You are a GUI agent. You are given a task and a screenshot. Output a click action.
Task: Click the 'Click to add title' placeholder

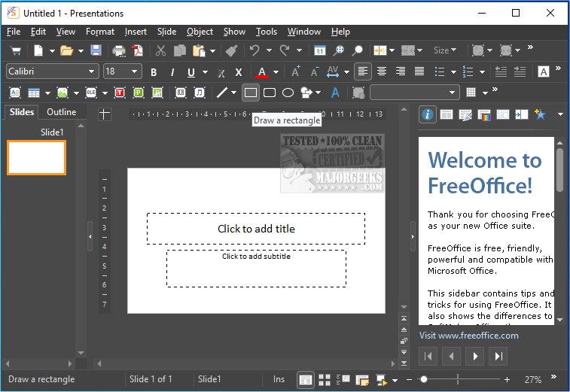[256, 229]
